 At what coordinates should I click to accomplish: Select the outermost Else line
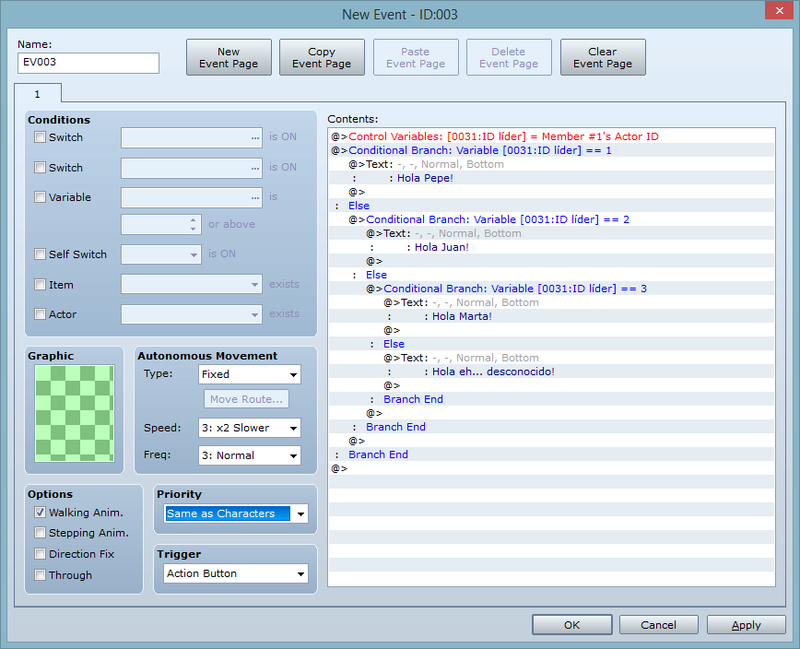point(552,206)
